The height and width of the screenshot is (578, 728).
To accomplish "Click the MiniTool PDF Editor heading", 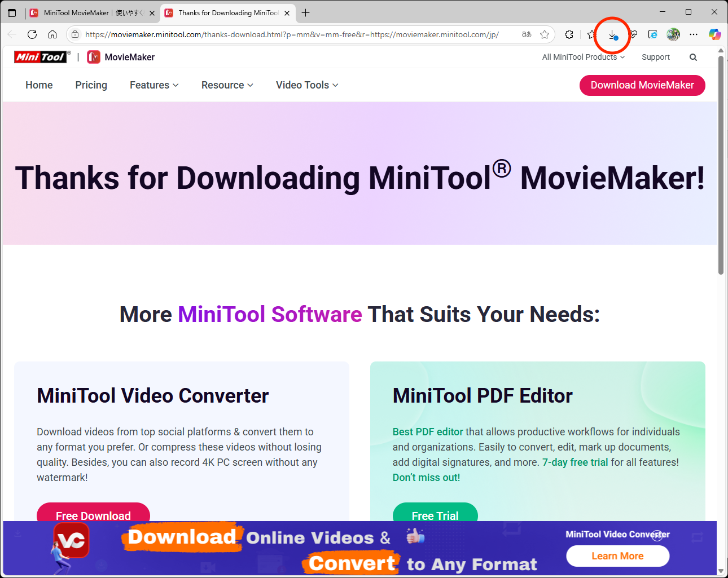I will [483, 396].
